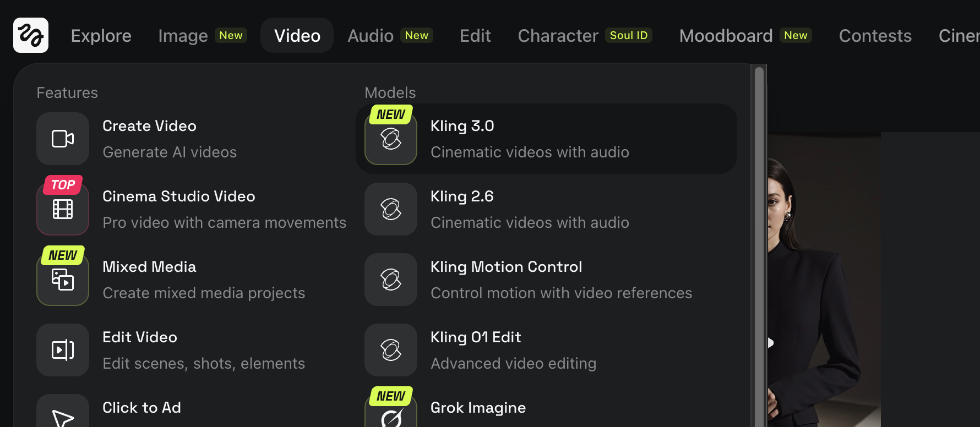
Task: Click the Kling 3.0 model icon
Action: [x=391, y=139]
